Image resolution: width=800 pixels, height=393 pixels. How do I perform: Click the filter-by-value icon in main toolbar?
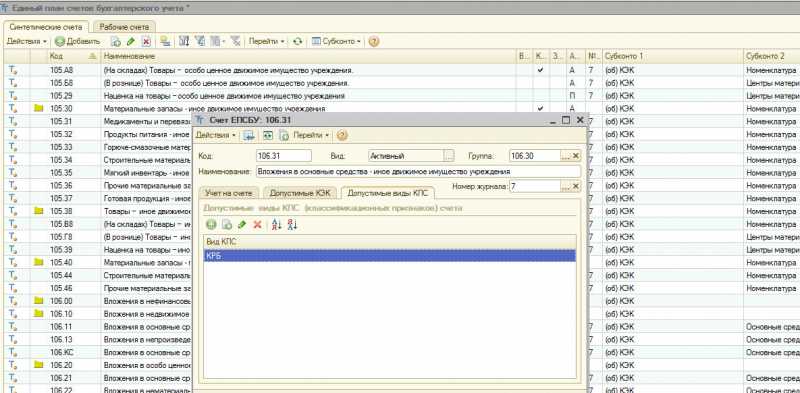[201, 41]
